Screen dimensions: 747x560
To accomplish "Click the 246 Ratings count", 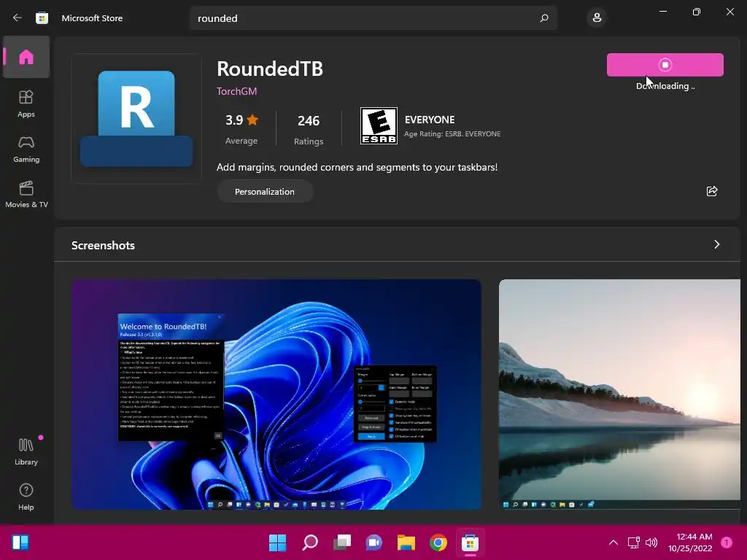I will pyautogui.click(x=309, y=129).
